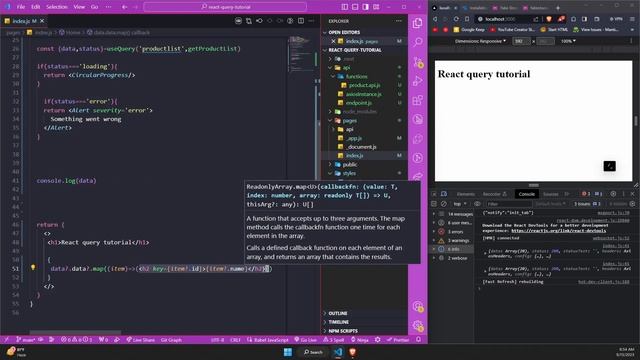Open live expression eye in console
Screen dimensions: 640x360
[477, 204]
